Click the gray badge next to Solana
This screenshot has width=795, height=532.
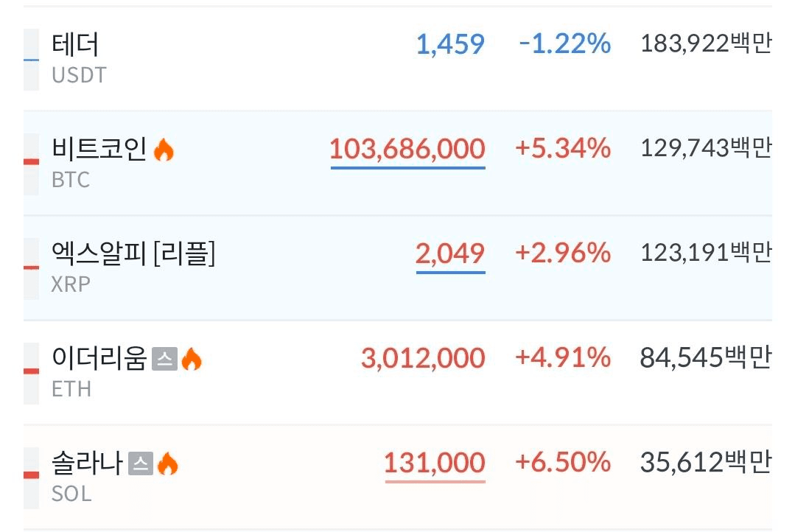pyautogui.click(x=141, y=464)
